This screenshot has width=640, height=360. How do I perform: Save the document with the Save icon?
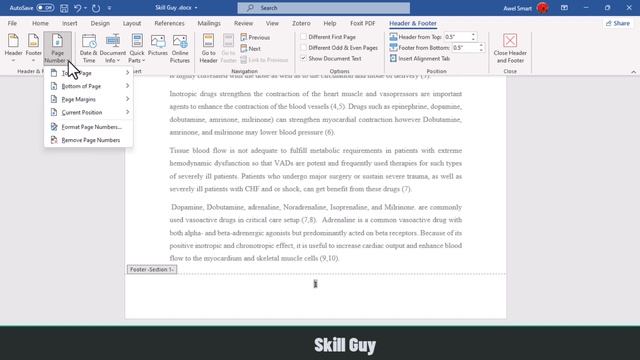tap(64, 8)
